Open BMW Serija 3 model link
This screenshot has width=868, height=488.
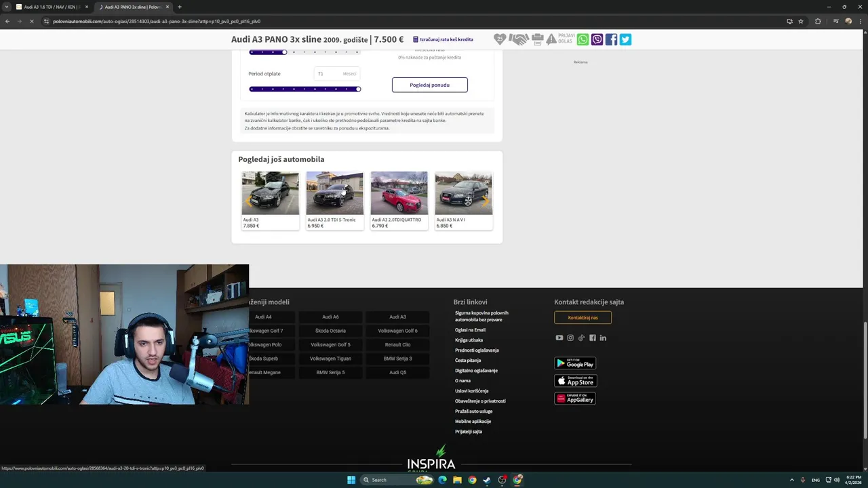coord(397,359)
